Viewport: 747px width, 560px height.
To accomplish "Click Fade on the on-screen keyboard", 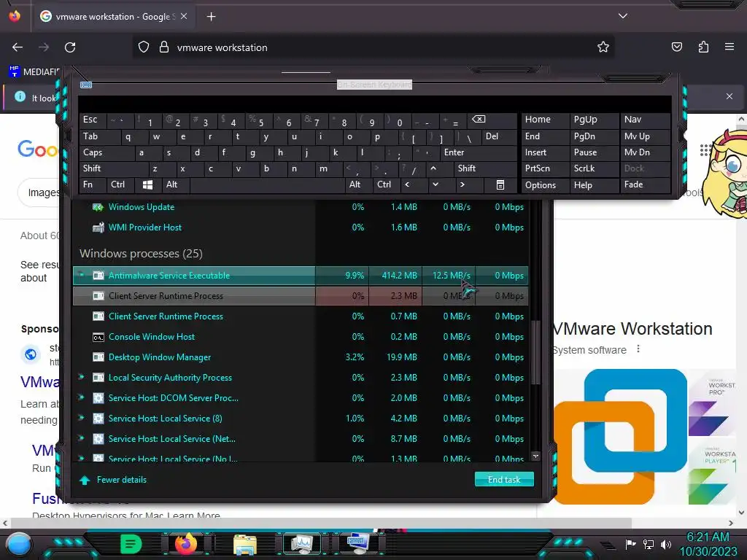I will click(645, 184).
